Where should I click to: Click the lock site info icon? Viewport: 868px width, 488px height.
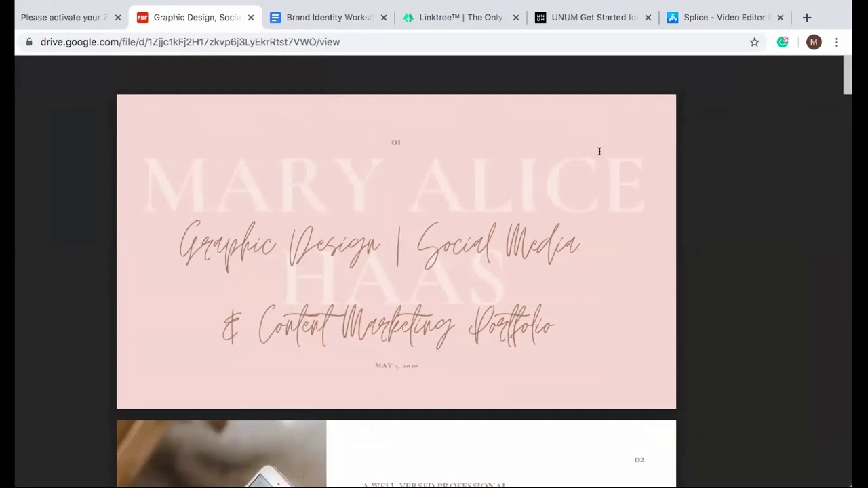(x=29, y=42)
